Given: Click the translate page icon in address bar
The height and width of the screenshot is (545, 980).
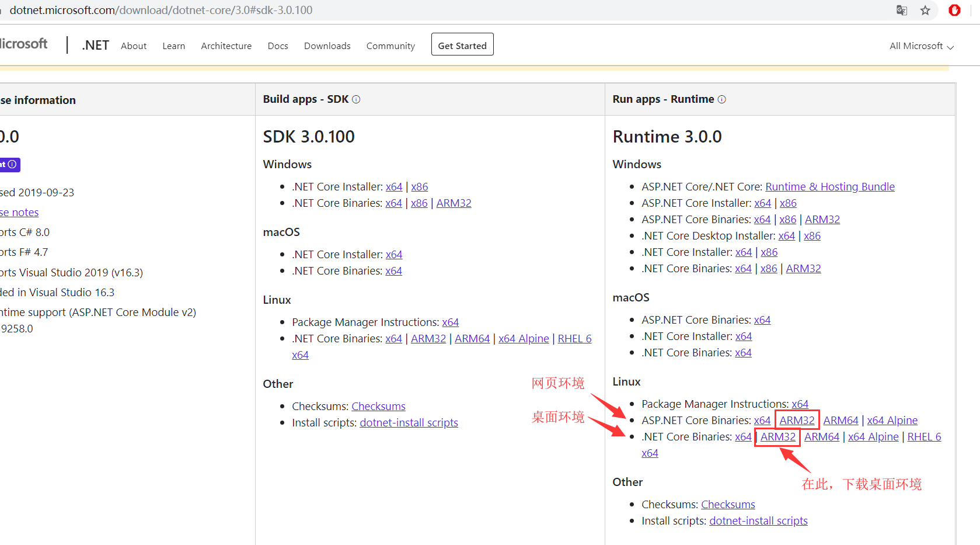Looking at the screenshot, I should point(902,10).
